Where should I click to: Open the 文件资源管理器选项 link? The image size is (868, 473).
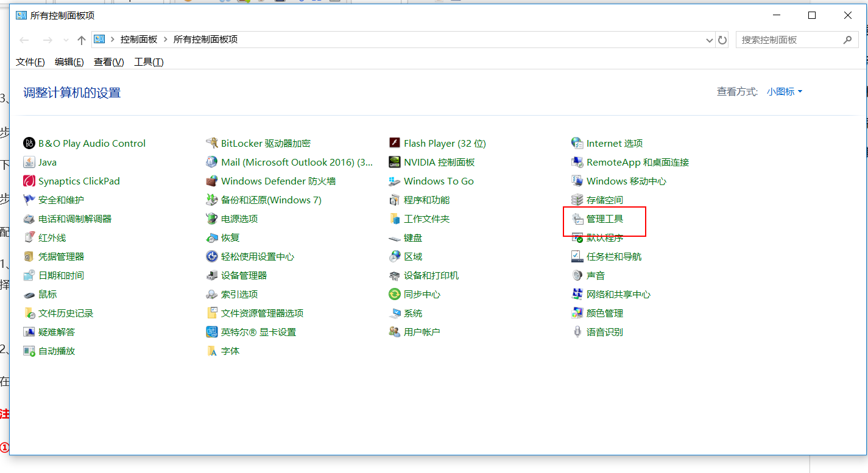pos(263,314)
